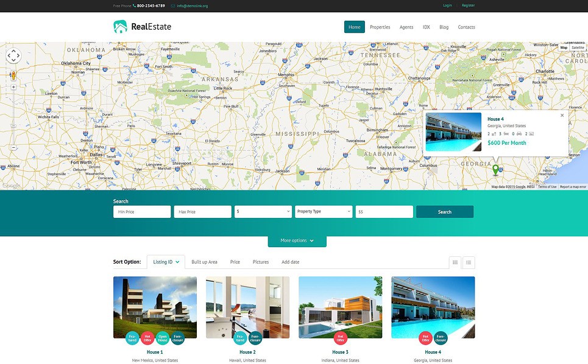This screenshot has height=364, width=588.
Task: Switch listings to list view
Action: coord(469,262)
